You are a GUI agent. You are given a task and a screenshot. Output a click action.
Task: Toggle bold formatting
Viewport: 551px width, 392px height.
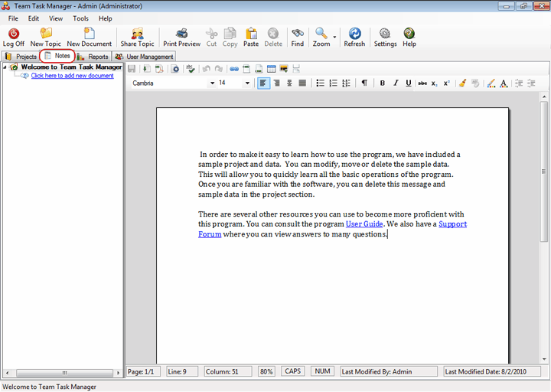[383, 83]
